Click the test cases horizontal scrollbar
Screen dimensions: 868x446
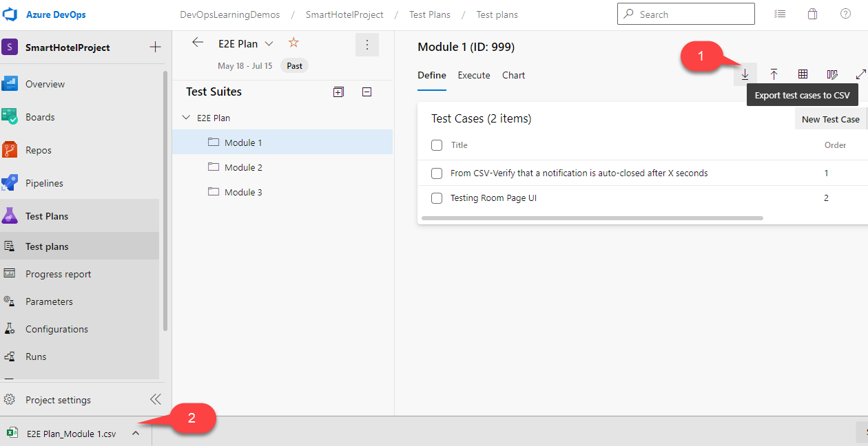tap(592, 218)
